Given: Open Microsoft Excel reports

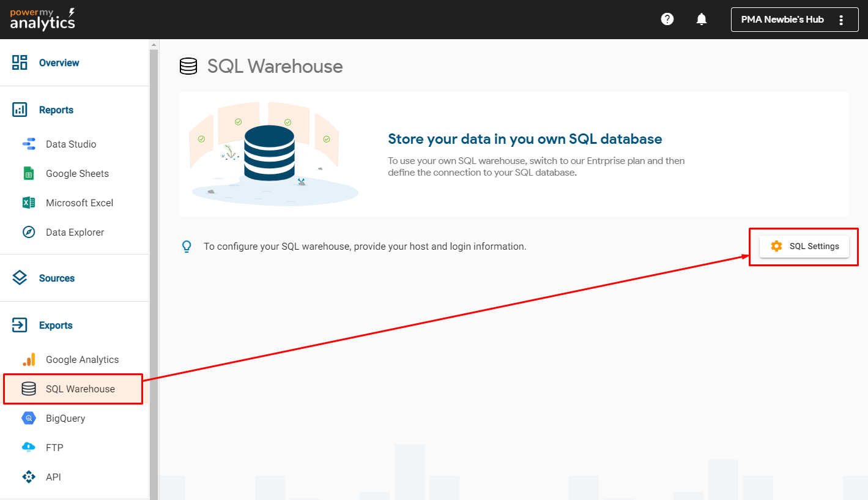Looking at the screenshot, I should pyautogui.click(x=79, y=203).
